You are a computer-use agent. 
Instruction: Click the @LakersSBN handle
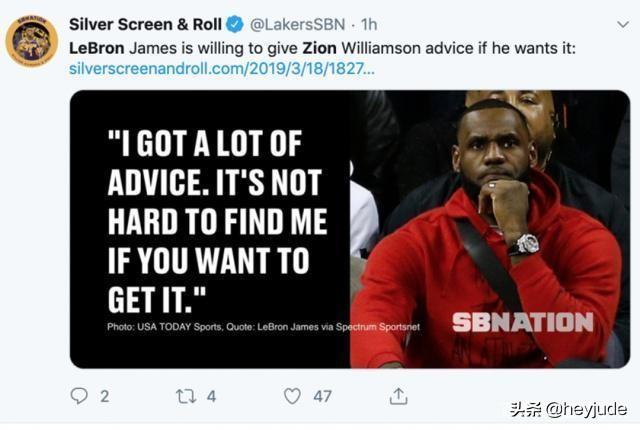[x=290, y=24]
